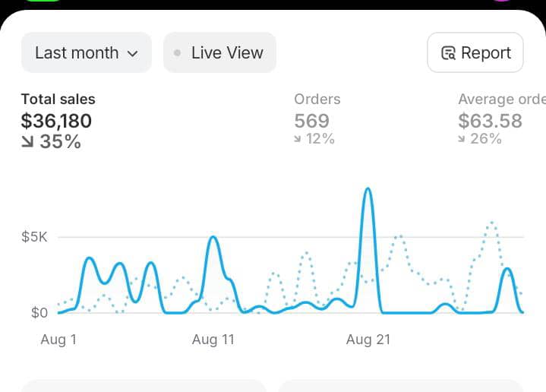Open the Last month date range dropdown

coord(87,52)
